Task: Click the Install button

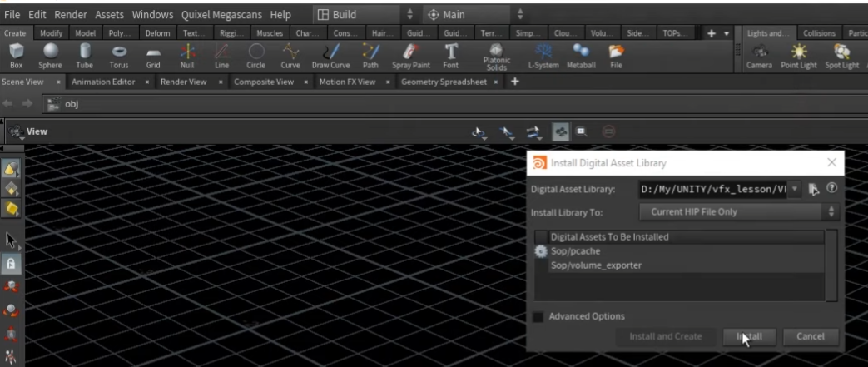Action: tap(749, 336)
